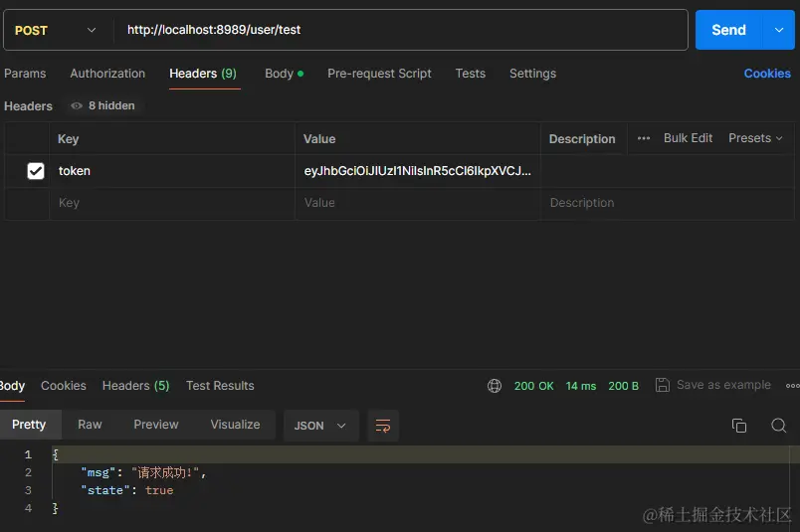Edit the request URL field
800x532 pixels.
point(400,30)
